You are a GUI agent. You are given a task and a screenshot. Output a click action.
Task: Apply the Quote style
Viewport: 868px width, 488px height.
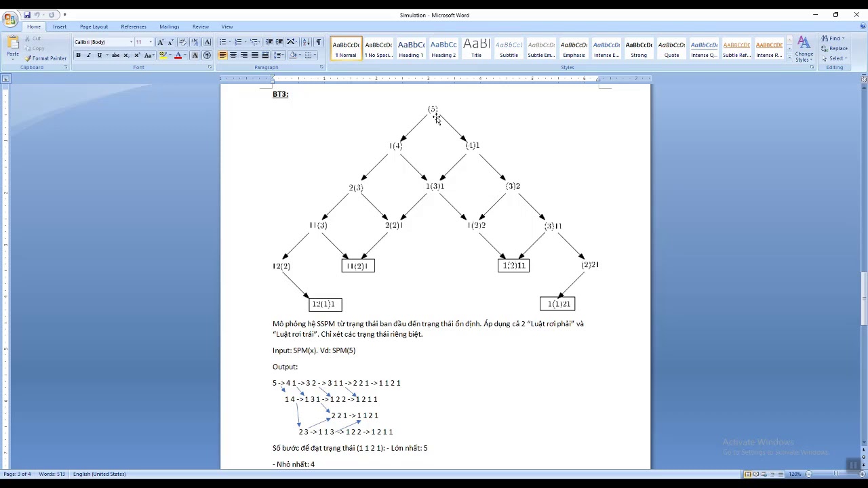pos(671,48)
